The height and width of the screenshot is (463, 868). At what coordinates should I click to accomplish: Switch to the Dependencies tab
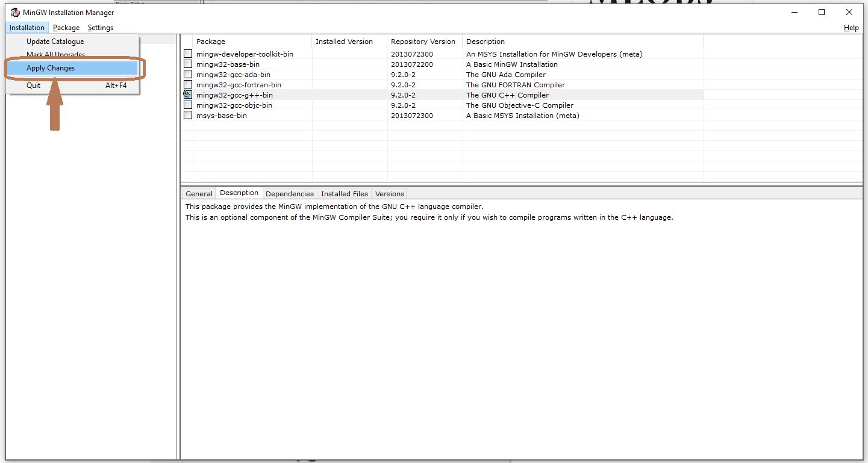tap(290, 194)
